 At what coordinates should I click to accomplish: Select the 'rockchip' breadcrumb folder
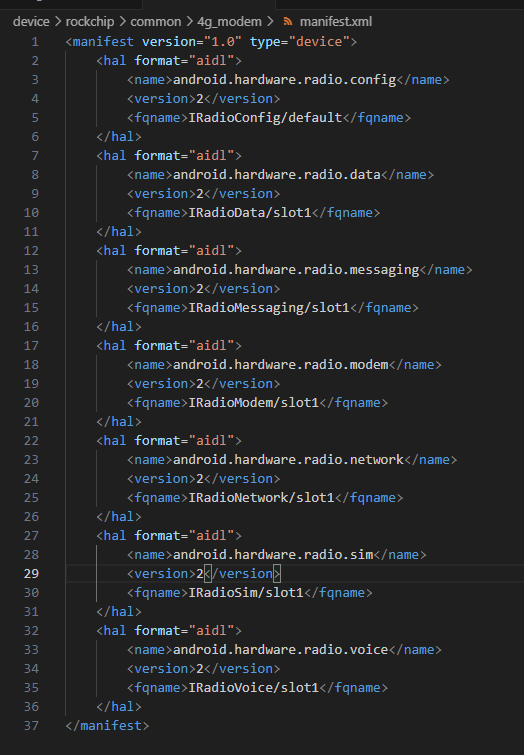pos(90,22)
